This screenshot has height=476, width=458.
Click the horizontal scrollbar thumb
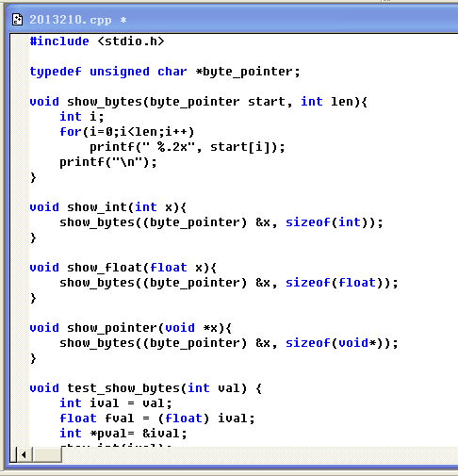pos(47,454)
